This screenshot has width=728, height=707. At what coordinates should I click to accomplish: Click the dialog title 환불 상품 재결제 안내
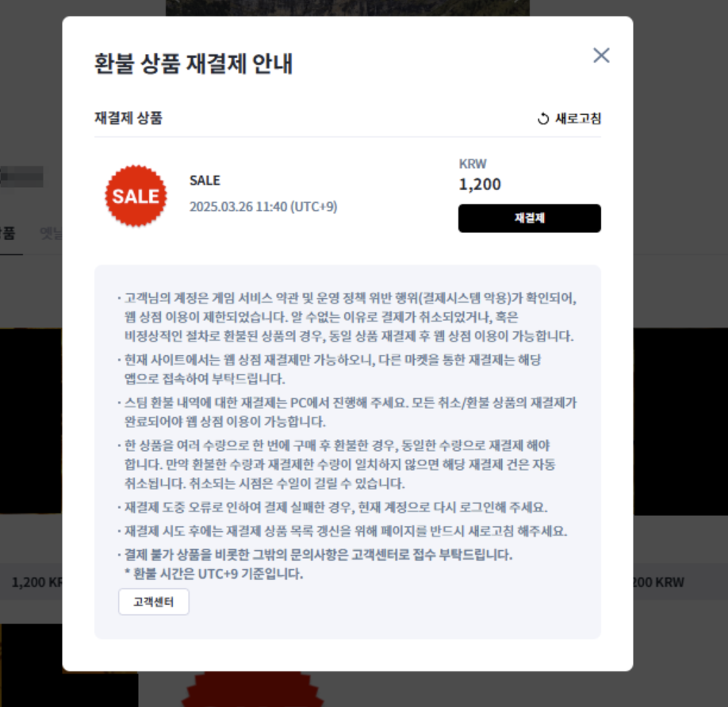[x=193, y=63]
